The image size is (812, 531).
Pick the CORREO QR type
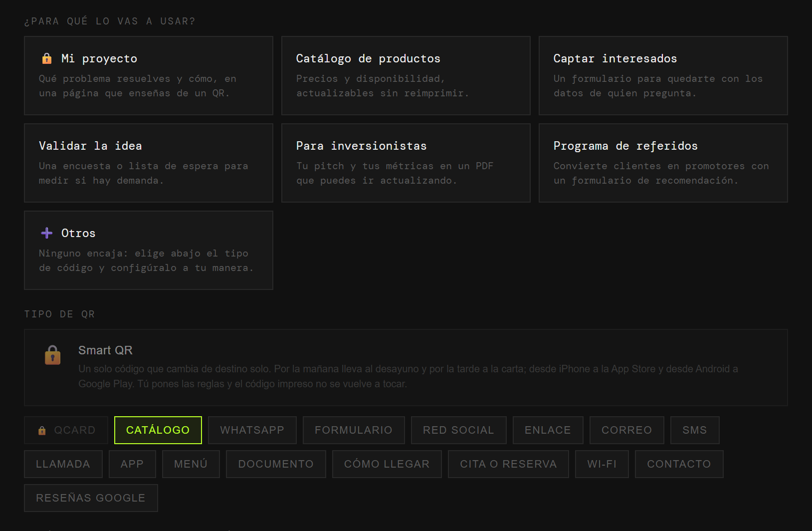click(627, 430)
